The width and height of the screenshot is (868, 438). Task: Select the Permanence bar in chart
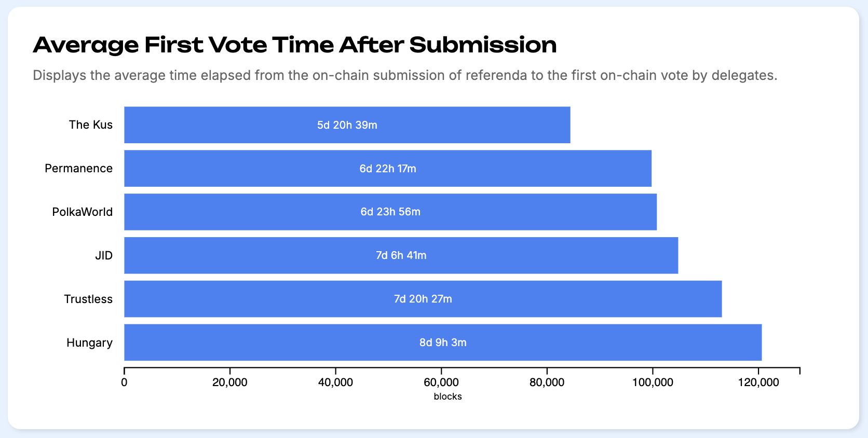(388, 169)
